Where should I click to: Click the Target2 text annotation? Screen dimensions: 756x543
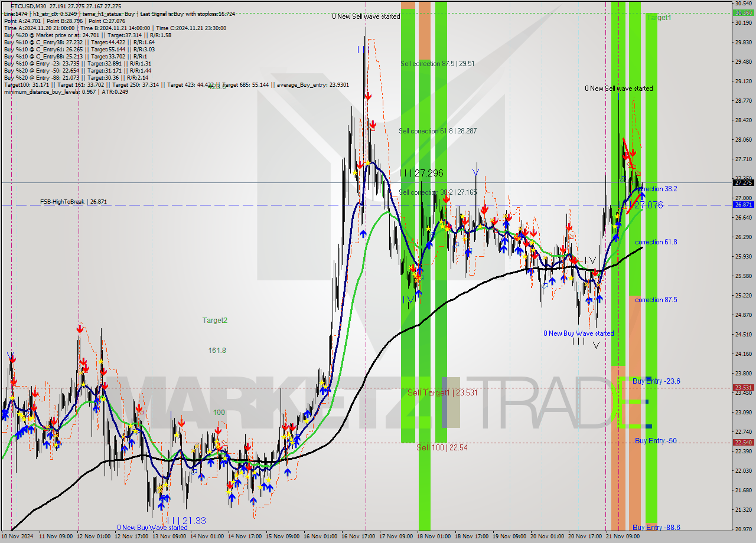tap(214, 319)
